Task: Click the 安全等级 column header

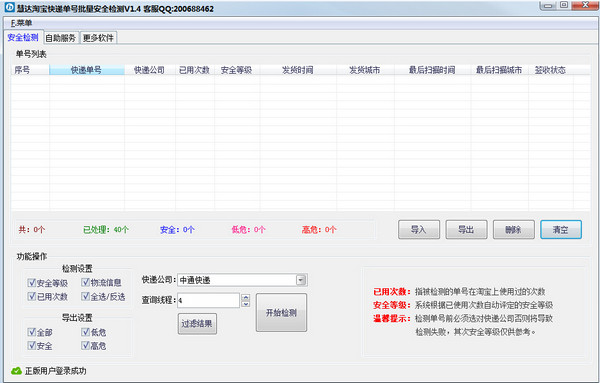Action: click(237, 70)
